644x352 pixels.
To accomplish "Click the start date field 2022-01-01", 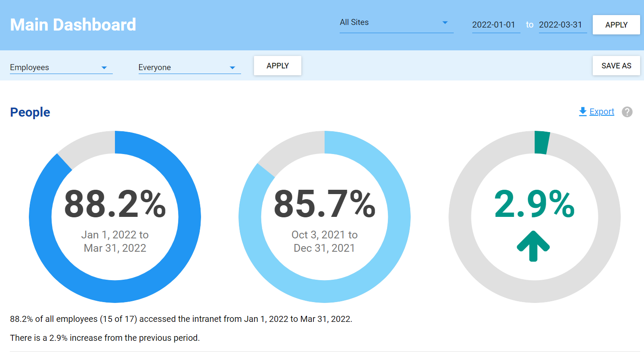I will [x=496, y=25].
